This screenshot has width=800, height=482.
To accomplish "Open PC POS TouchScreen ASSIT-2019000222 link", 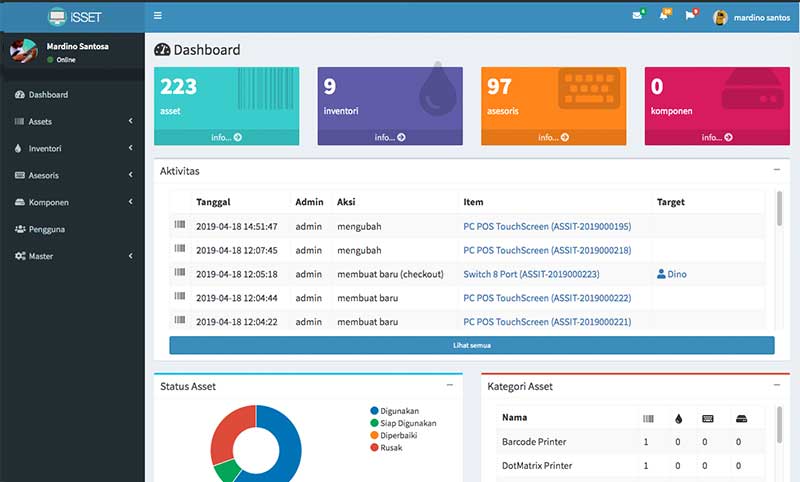I will tap(547, 298).
